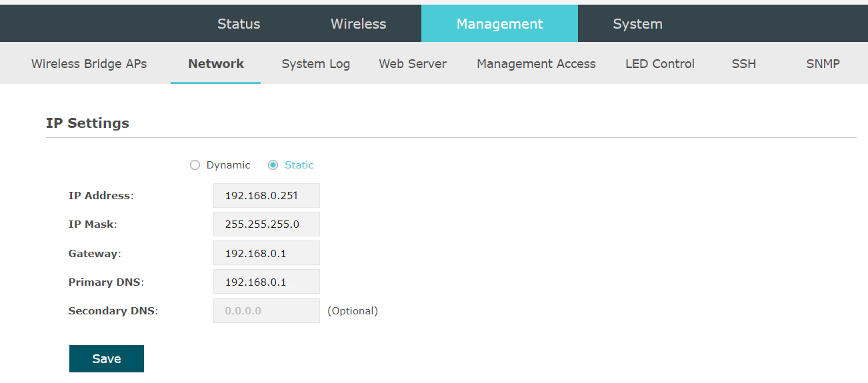Viewport: 868px width, 383px height.
Task: View the System Log page
Action: [316, 63]
